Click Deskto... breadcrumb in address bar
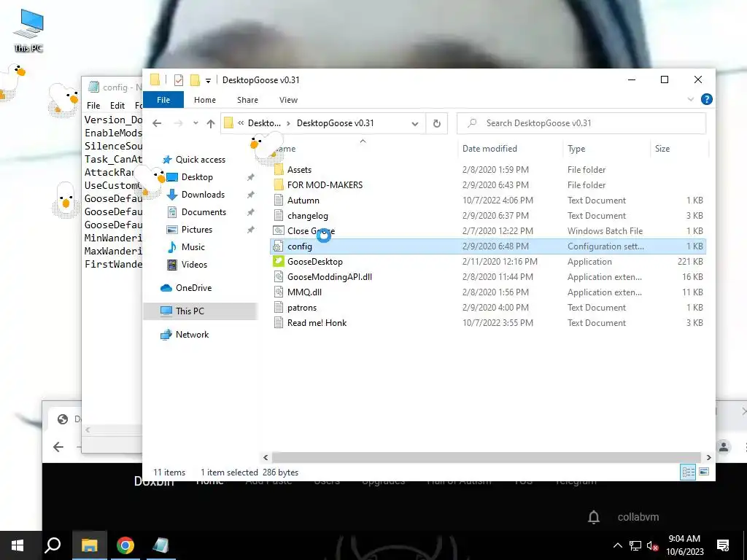The image size is (747, 560). tap(264, 123)
